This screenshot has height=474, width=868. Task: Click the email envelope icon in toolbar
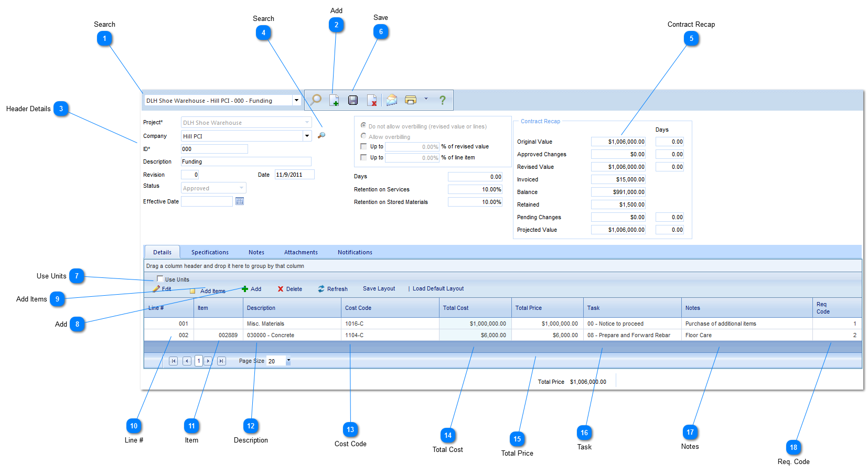click(392, 100)
